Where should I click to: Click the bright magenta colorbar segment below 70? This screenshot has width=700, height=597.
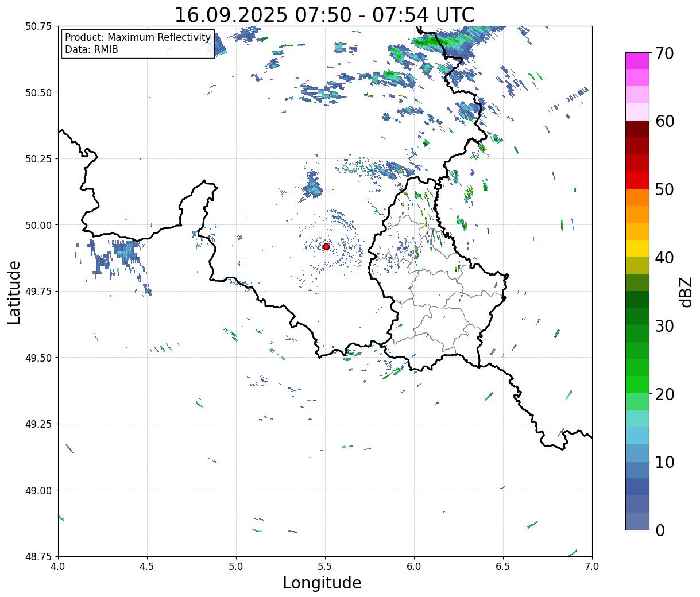(637, 61)
